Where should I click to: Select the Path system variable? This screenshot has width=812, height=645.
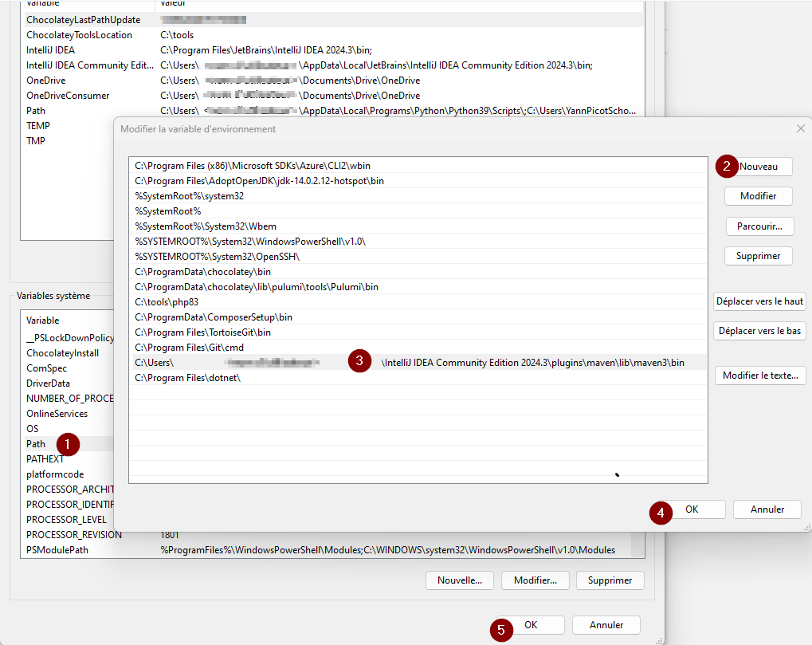point(35,444)
